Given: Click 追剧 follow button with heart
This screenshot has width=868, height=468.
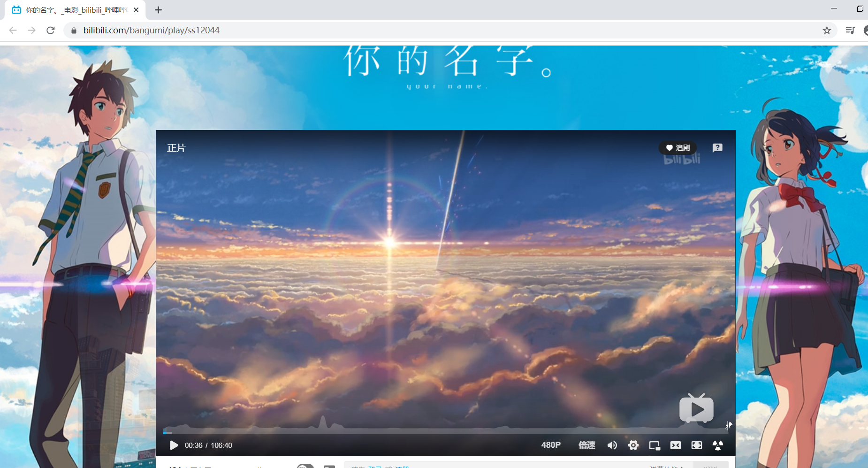Looking at the screenshot, I should click(x=678, y=148).
